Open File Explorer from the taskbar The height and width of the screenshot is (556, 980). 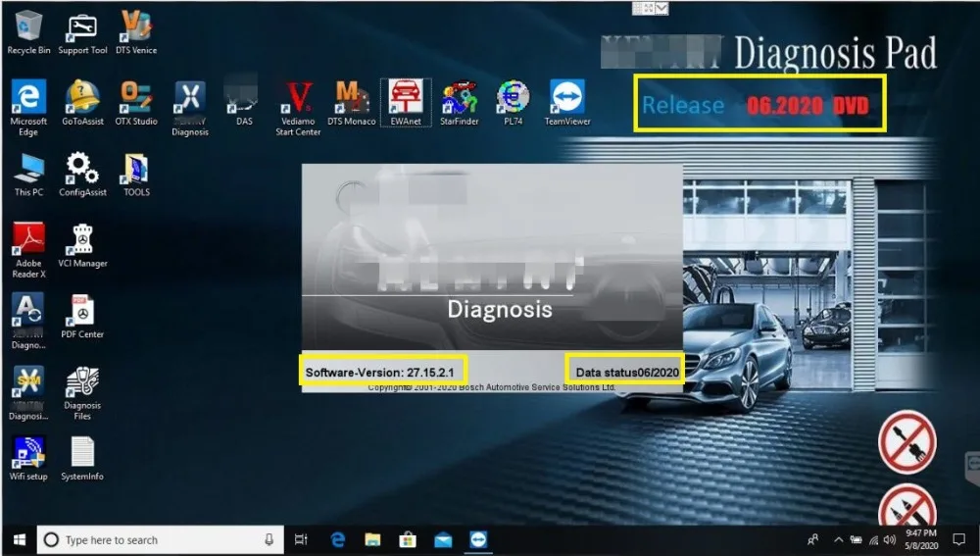click(x=372, y=539)
